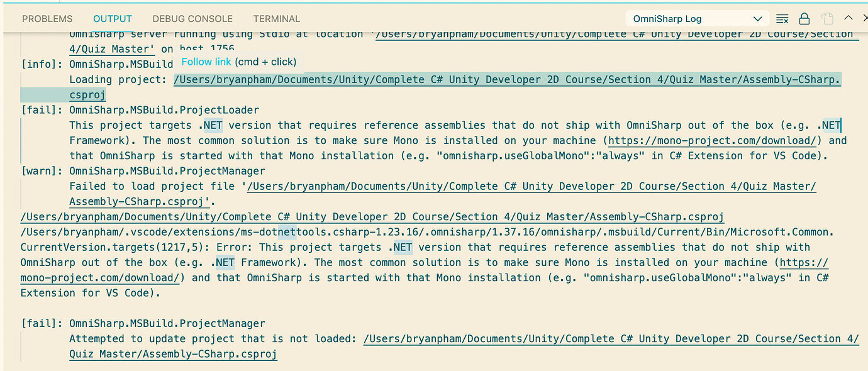Expand the output channel selector chevron
The width and height of the screenshot is (868, 371).
coord(759,18)
